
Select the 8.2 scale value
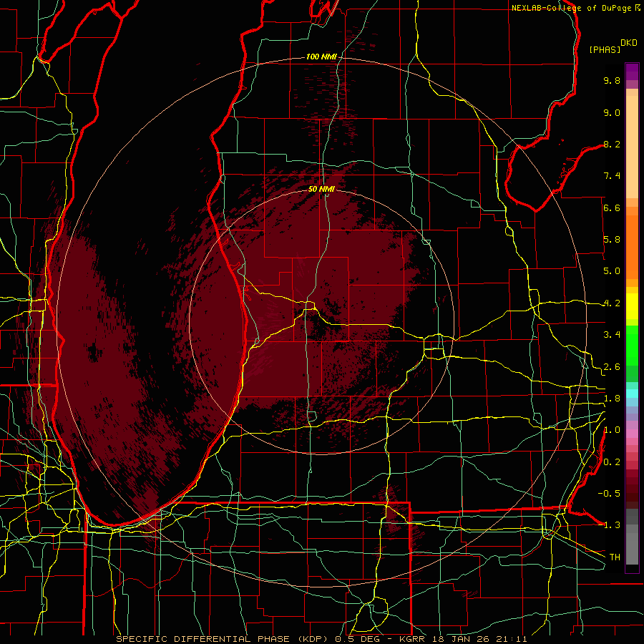(612, 144)
